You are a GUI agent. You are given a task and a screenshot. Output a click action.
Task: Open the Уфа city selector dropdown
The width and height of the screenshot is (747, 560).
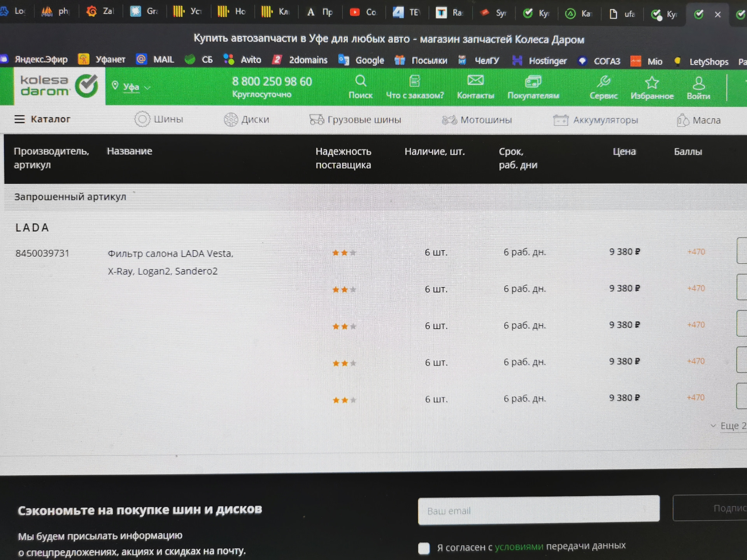click(x=131, y=87)
